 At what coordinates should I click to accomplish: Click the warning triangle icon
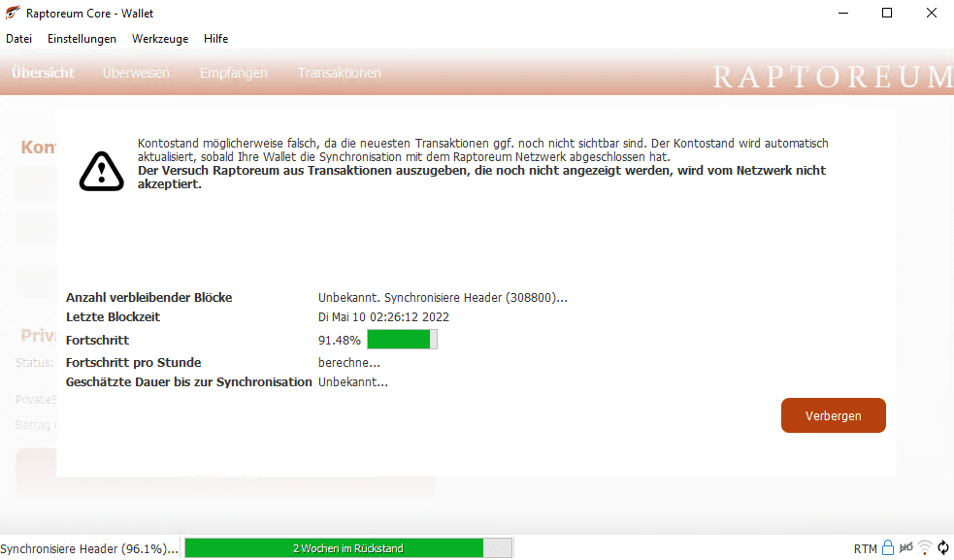pos(102,171)
